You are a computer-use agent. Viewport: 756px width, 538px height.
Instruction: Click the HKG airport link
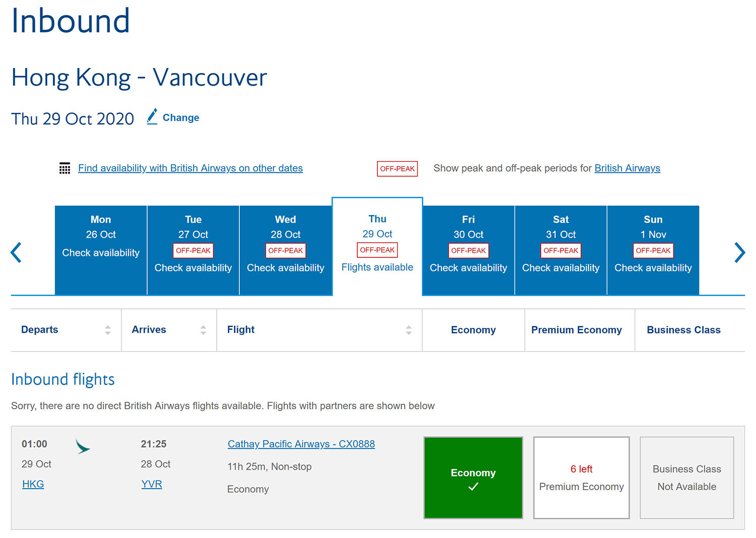(x=33, y=484)
